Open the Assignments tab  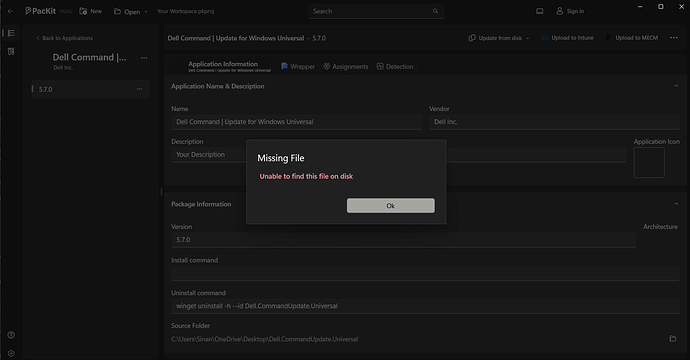345,66
